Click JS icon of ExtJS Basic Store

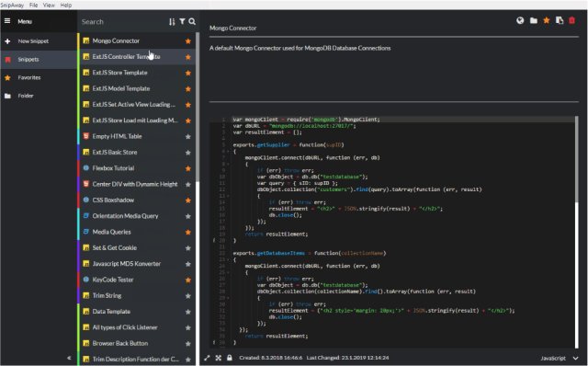point(85,152)
